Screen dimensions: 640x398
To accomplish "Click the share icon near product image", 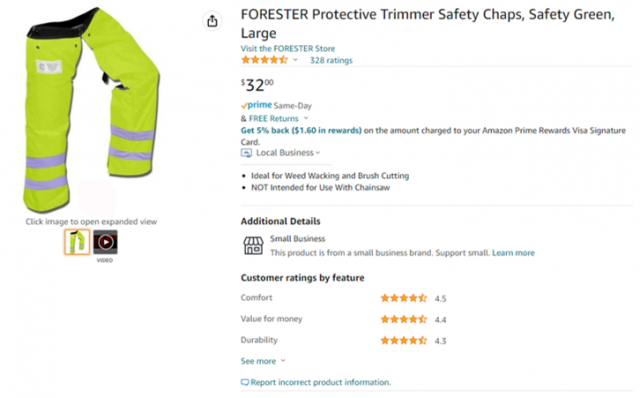I will 212,21.
